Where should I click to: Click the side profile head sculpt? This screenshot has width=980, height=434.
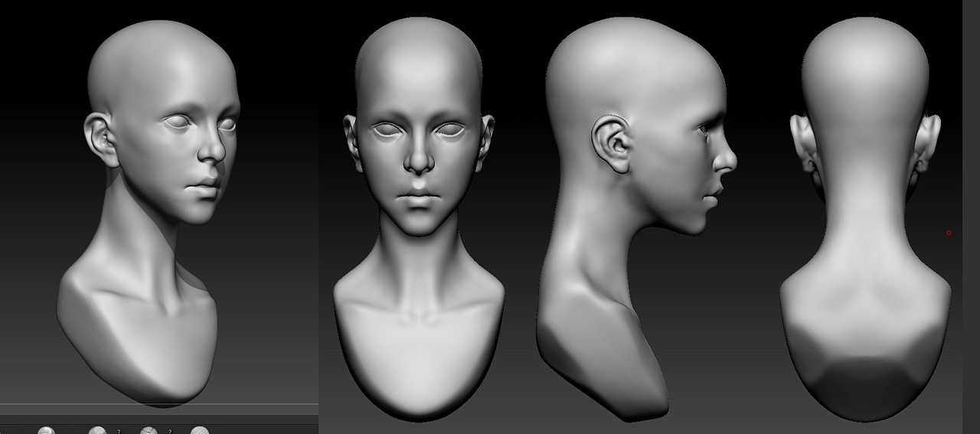(636, 218)
